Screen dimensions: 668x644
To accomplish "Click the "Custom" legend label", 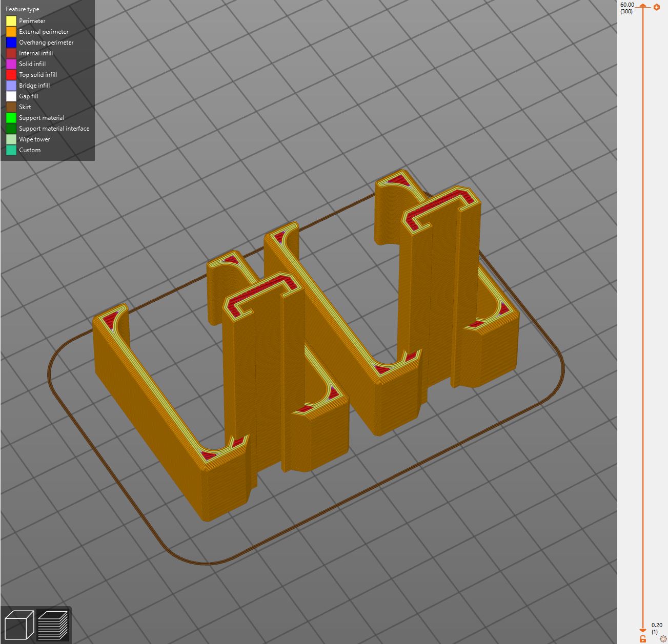I will [x=30, y=150].
